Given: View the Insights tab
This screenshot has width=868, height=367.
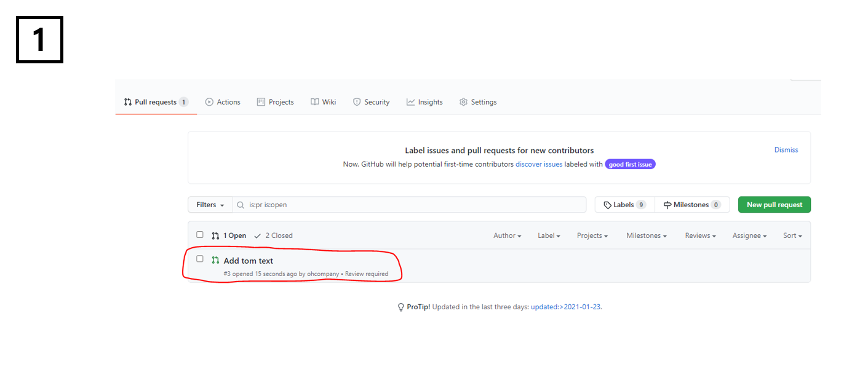Looking at the screenshot, I should [x=424, y=102].
